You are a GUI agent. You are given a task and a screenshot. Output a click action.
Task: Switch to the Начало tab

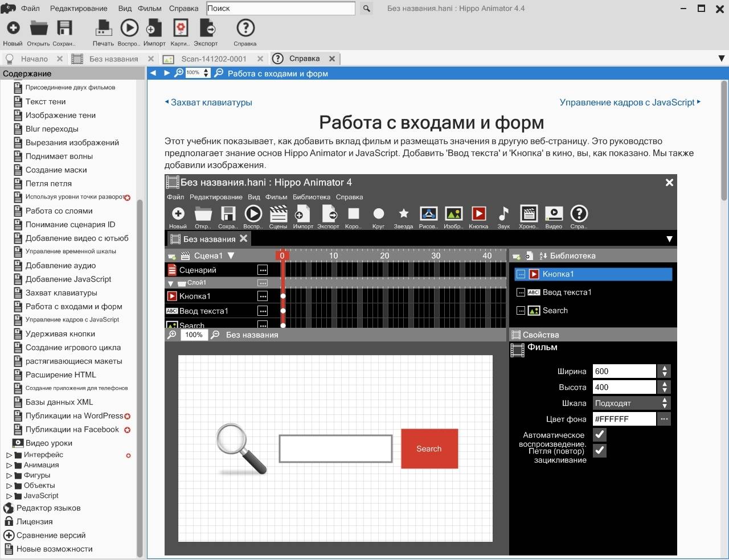point(34,59)
